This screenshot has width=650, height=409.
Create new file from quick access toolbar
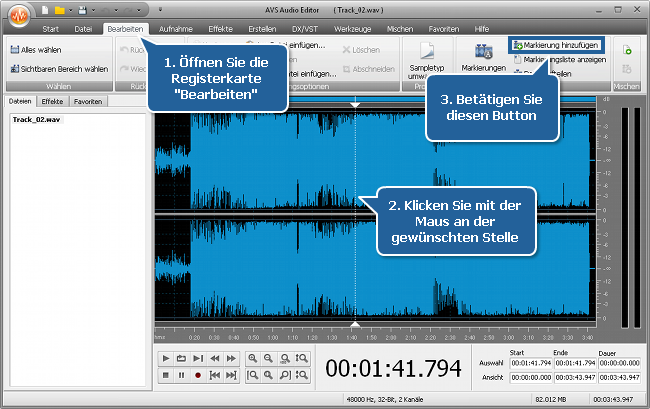[45, 10]
